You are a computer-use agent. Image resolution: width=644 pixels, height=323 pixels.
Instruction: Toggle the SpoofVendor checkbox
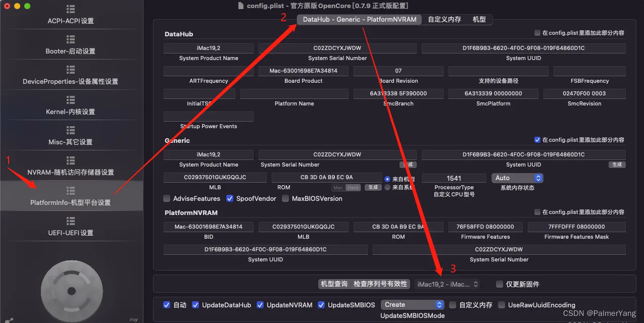click(x=230, y=199)
